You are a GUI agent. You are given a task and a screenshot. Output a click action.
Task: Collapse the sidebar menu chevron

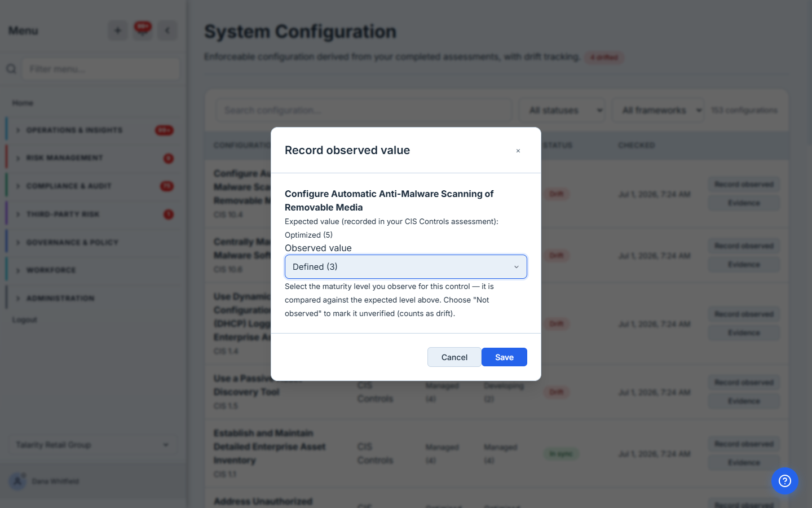[167, 30]
